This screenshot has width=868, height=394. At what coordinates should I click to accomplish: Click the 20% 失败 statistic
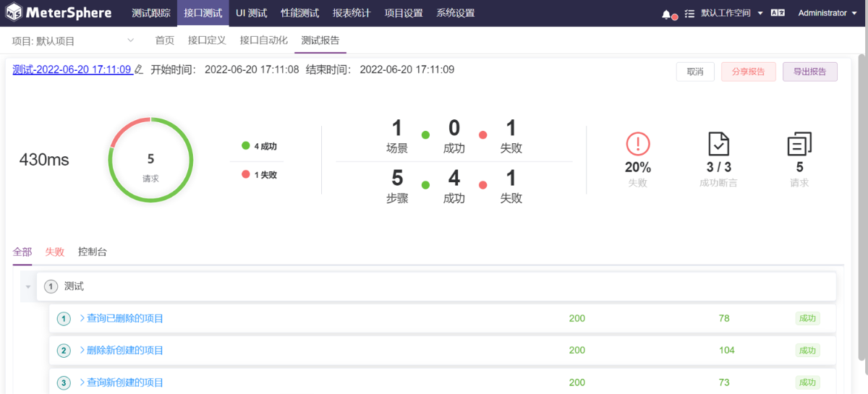pyautogui.click(x=638, y=174)
